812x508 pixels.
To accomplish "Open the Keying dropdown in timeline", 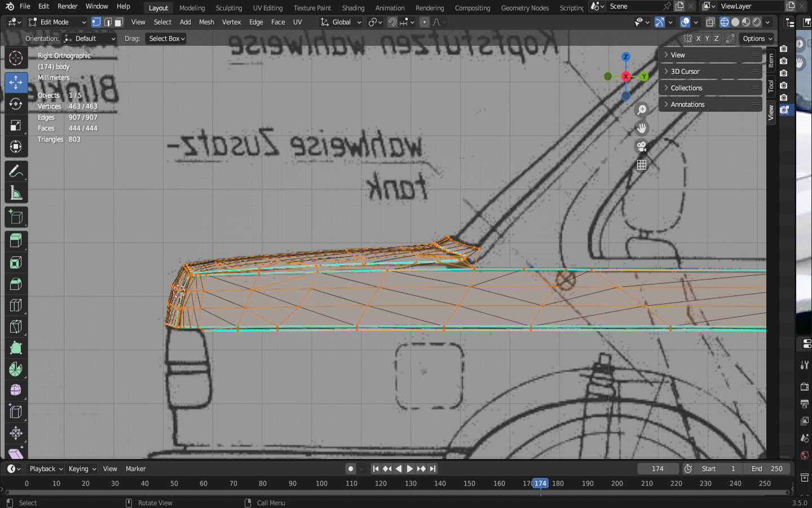I will pos(82,468).
